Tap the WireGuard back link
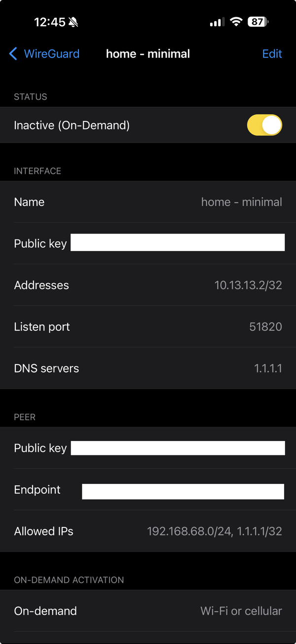 click(49, 54)
